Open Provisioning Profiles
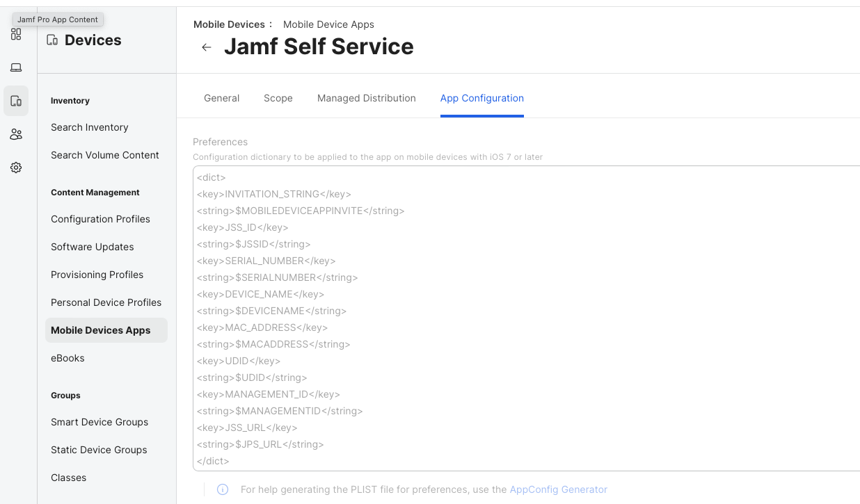This screenshot has width=860, height=504. point(97,275)
